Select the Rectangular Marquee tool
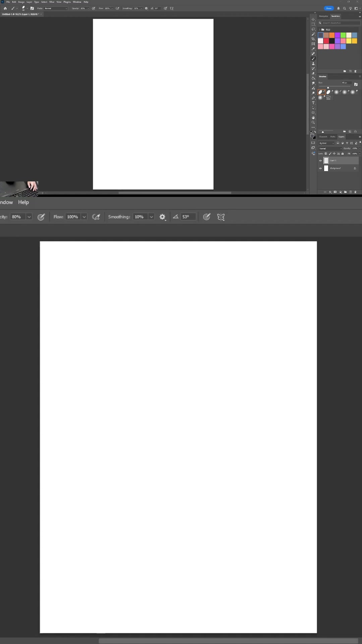Viewport: 362px width, 644px height. point(313,24)
